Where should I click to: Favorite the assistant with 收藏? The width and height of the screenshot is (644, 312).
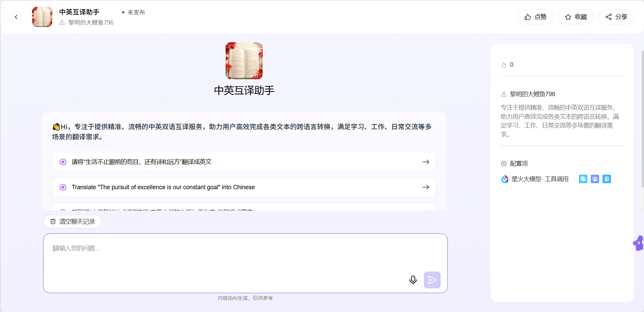(576, 17)
